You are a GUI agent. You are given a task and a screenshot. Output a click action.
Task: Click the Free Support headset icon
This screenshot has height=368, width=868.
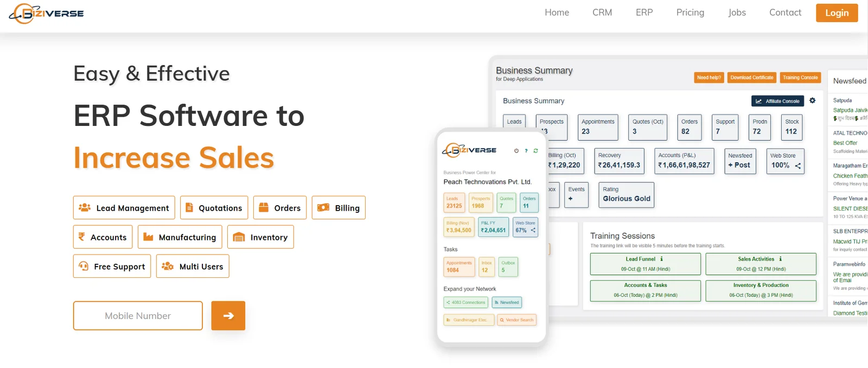tap(84, 267)
